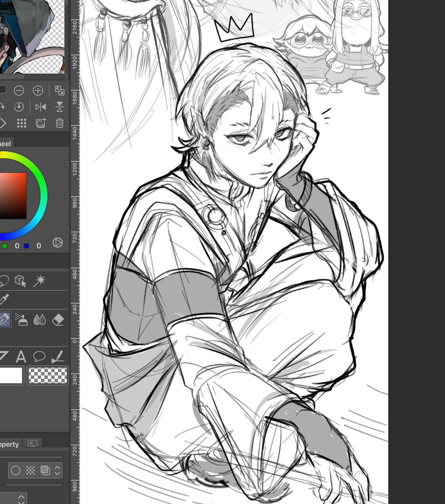This screenshot has width=445, height=504.
Task: Select the Lasso selection tool
Action: 4,281
